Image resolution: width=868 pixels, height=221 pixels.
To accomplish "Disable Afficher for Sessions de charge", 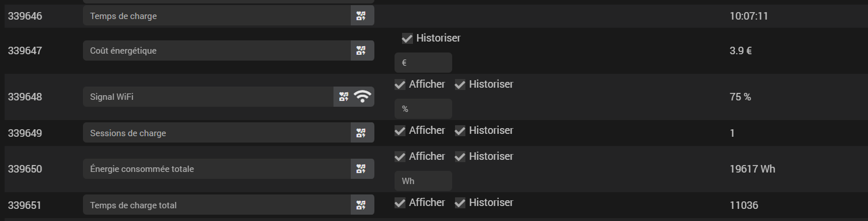I will [400, 131].
